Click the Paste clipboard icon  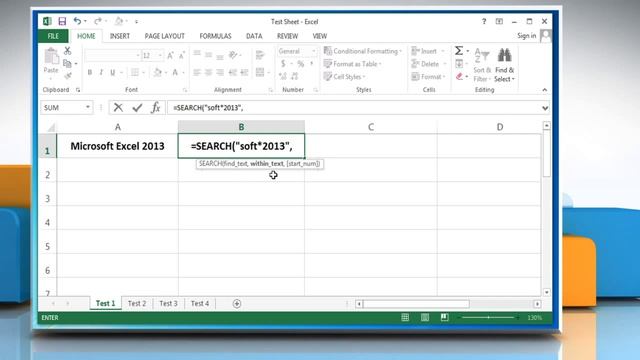(51, 56)
